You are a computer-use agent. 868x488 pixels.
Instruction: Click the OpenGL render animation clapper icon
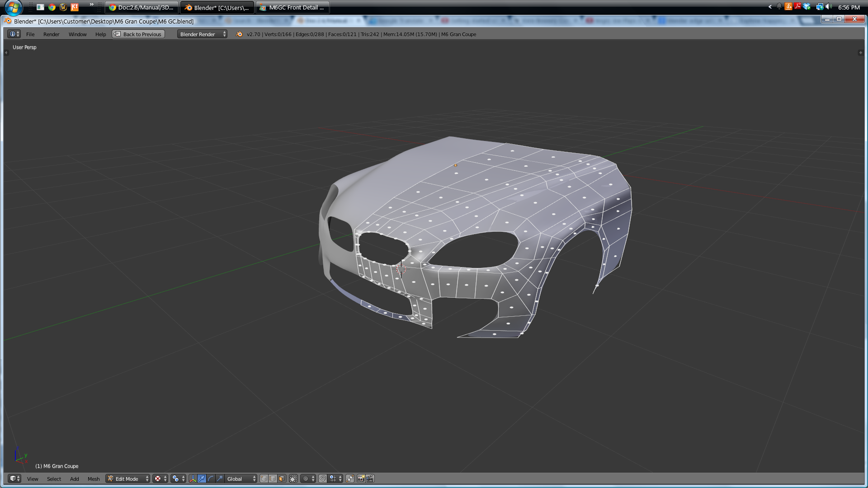(x=370, y=479)
